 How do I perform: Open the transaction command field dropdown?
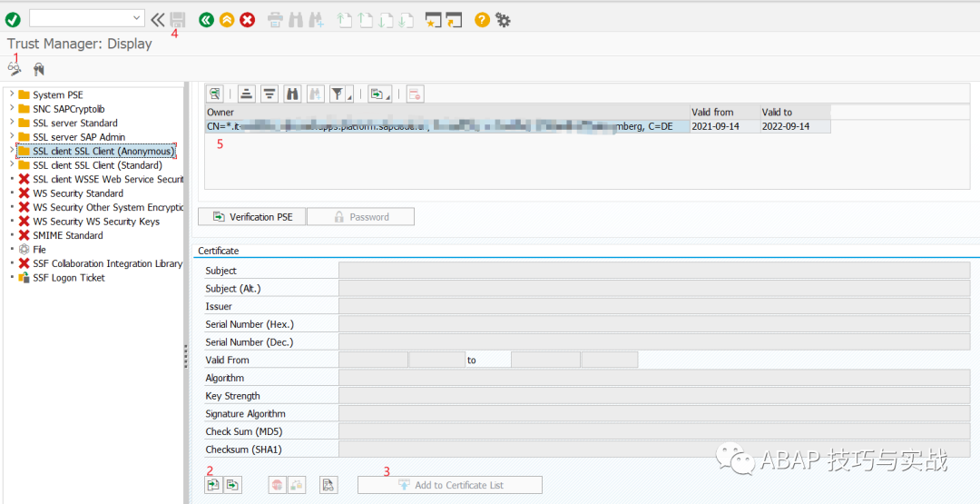coord(137,18)
